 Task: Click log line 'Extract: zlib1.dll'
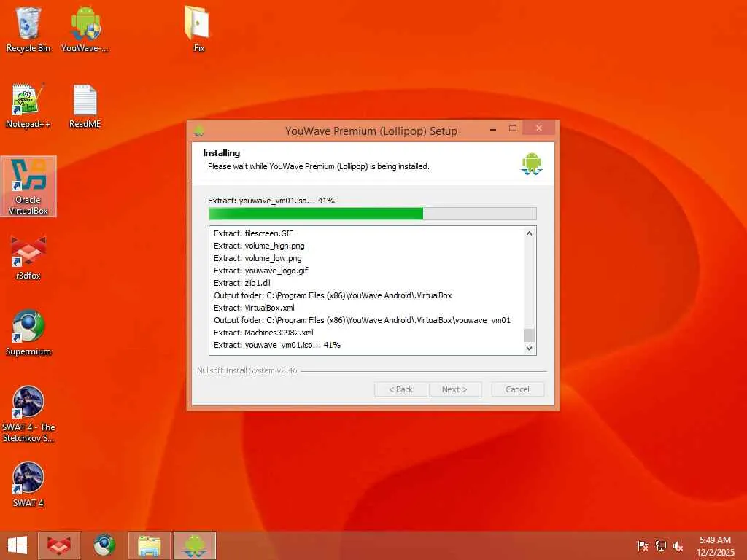pos(242,283)
